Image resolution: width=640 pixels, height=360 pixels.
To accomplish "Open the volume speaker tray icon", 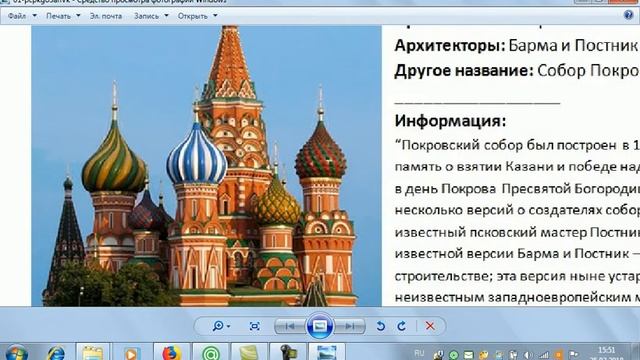I will (528, 355).
